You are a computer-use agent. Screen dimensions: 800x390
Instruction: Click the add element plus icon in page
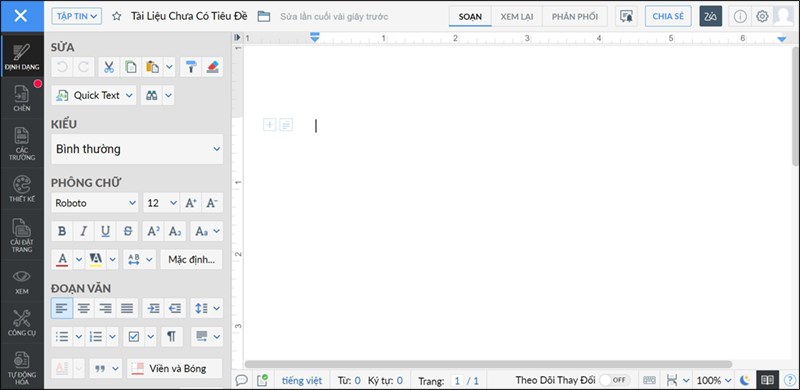269,125
